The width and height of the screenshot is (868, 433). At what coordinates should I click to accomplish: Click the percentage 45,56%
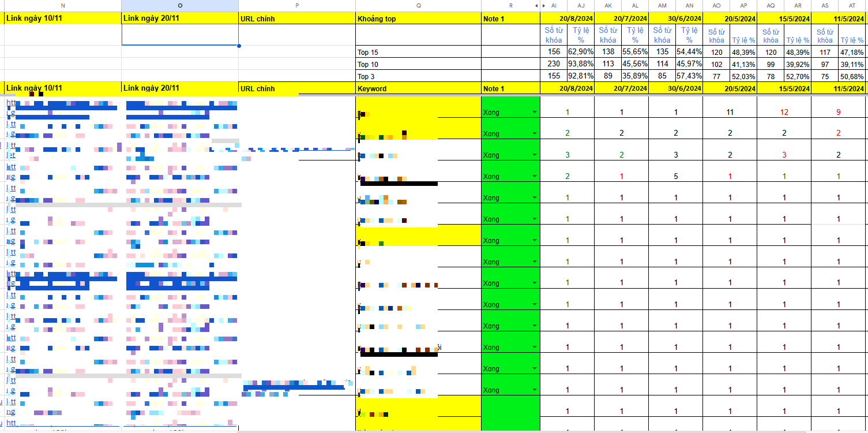click(635, 64)
